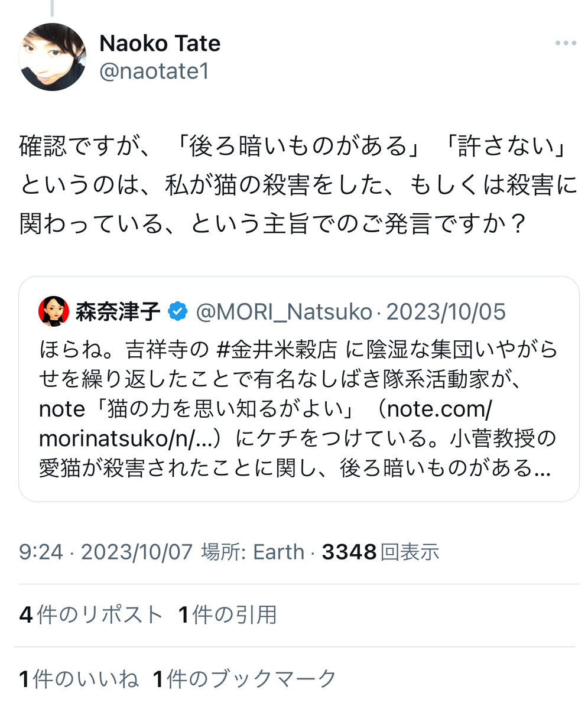Viewport: 588px width, 709px height.
Task: Tap Naoko Tate's profile avatar
Action: [x=53, y=57]
